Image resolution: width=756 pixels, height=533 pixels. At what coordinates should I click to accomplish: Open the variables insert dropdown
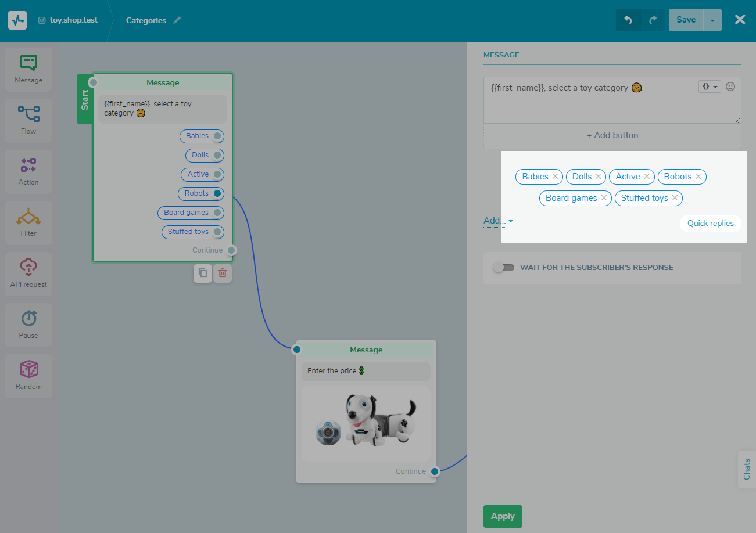(710, 87)
